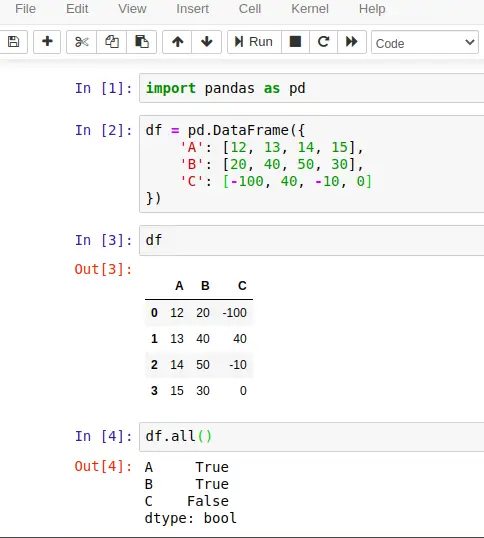Viewport: 484px width, 538px height.
Task: Select column header B in the output table
Action: tap(205, 286)
